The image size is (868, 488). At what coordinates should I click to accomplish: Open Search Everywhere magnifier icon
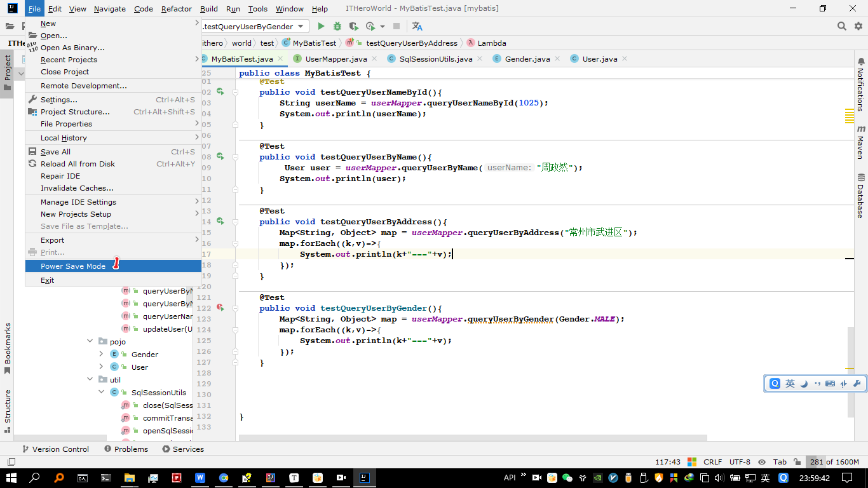tap(841, 26)
